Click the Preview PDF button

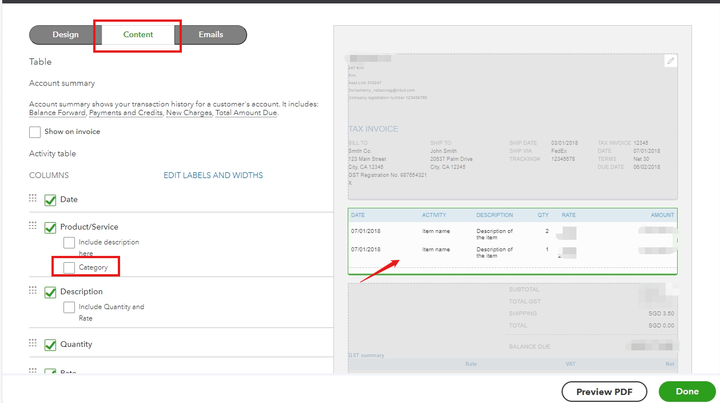tap(604, 392)
